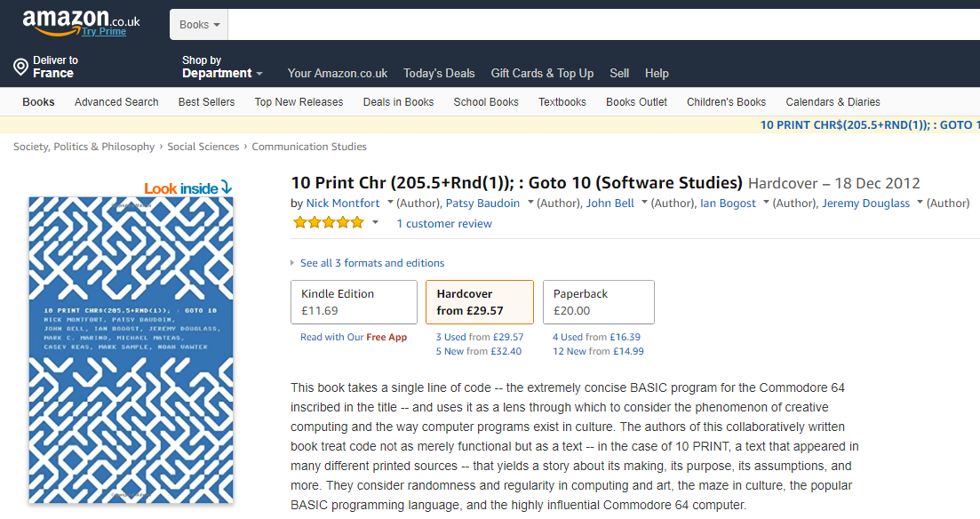Open the Try Prime link
Viewport: 980px width, 519px height.
pyautogui.click(x=104, y=31)
